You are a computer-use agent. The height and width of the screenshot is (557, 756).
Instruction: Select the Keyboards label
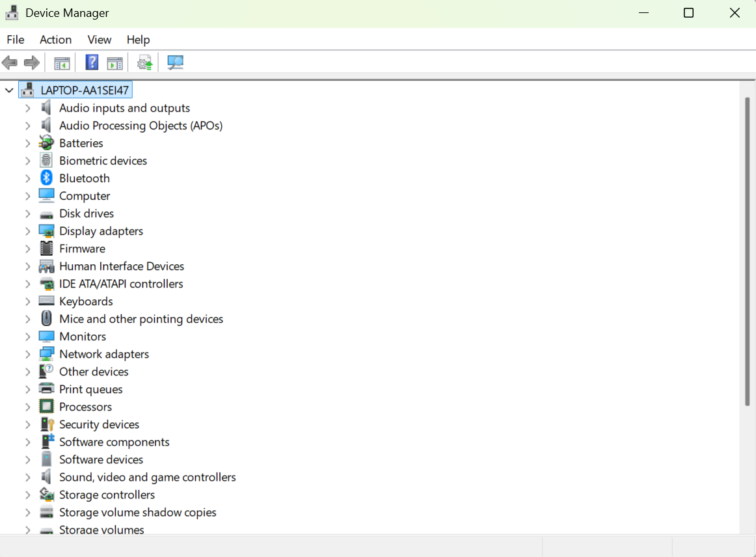[x=86, y=301]
